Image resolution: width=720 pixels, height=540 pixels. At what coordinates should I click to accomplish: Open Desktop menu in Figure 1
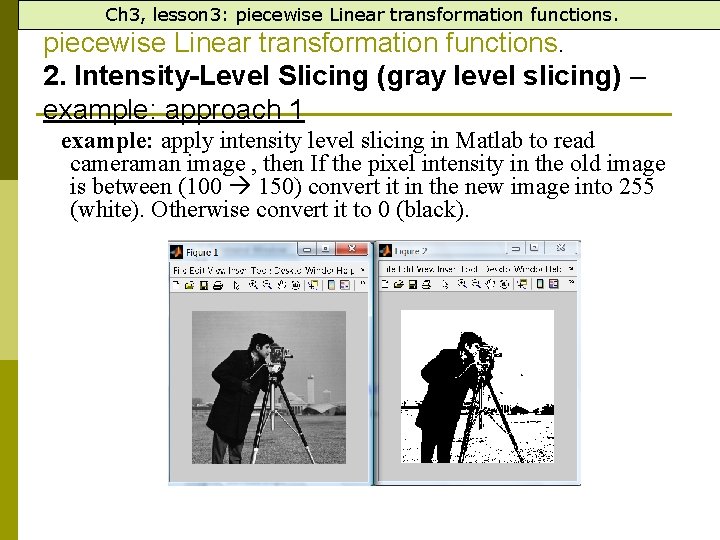(288, 270)
